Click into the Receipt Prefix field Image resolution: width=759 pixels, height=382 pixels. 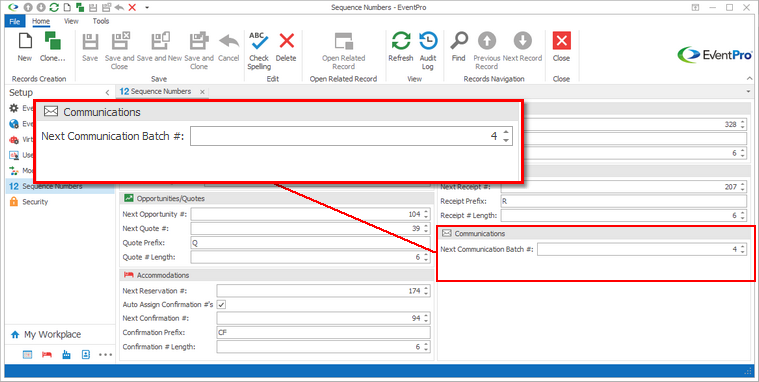point(623,201)
